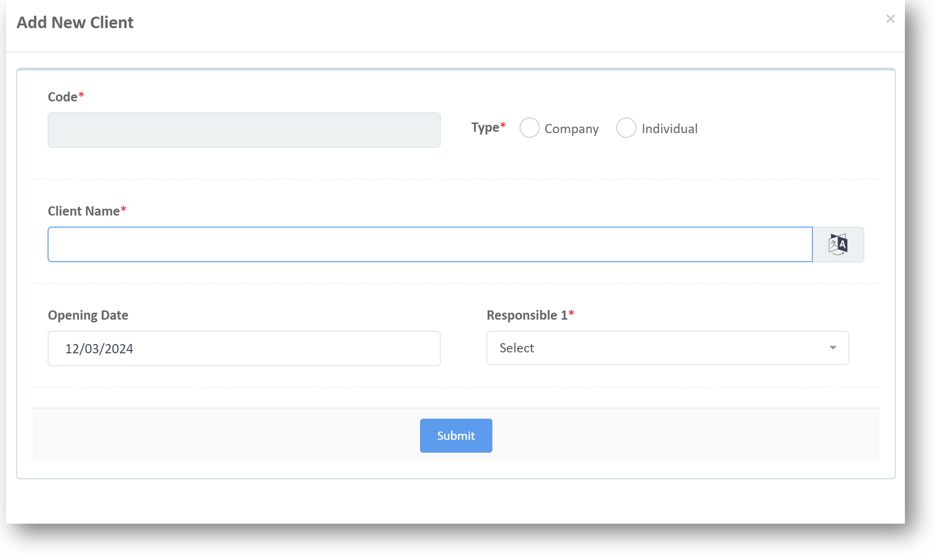Click the 'Code' field label
This screenshot has height=560, width=936.
coord(63,97)
